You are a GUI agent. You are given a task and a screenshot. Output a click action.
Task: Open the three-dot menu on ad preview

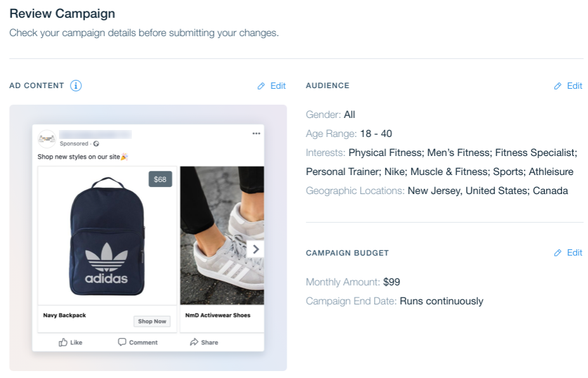[256, 133]
